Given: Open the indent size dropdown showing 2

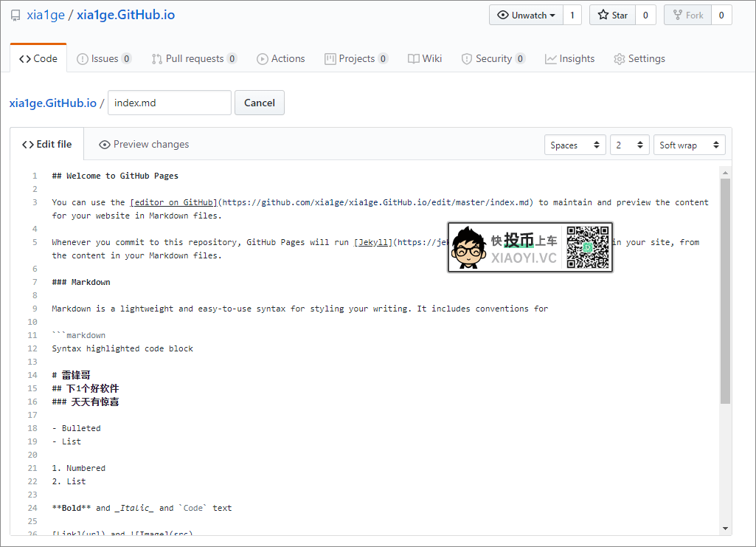Looking at the screenshot, I should [x=629, y=145].
